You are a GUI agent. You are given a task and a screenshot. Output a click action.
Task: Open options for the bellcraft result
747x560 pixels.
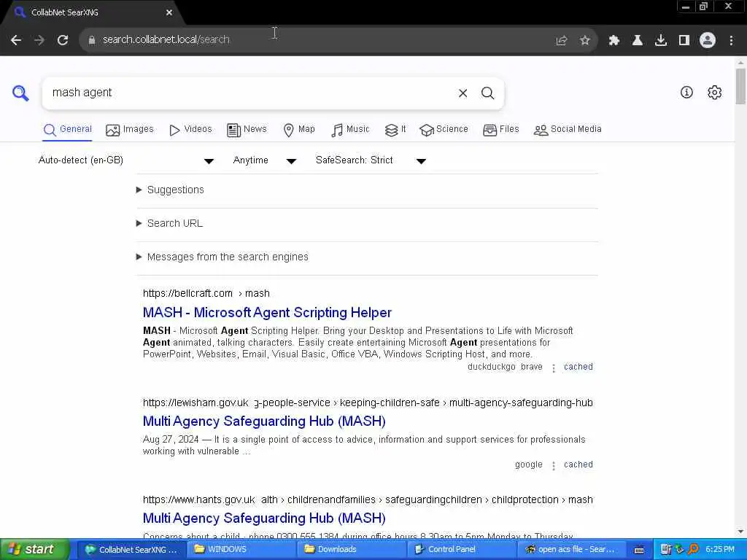(x=554, y=368)
